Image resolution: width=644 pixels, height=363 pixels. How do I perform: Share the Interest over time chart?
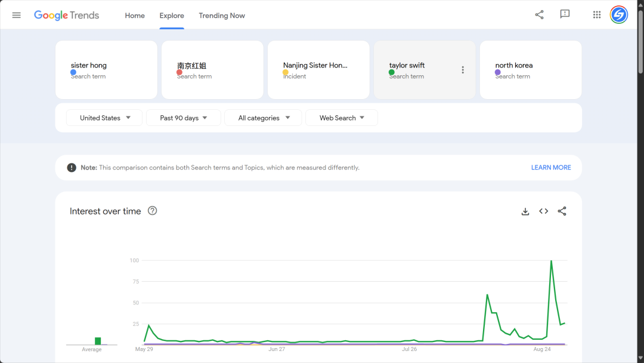pos(562,211)
